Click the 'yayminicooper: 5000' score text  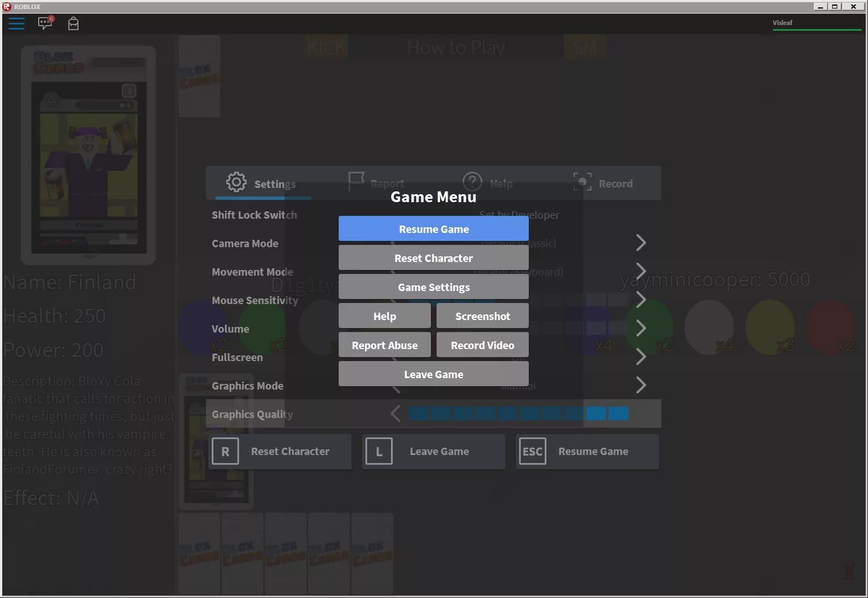714,280
